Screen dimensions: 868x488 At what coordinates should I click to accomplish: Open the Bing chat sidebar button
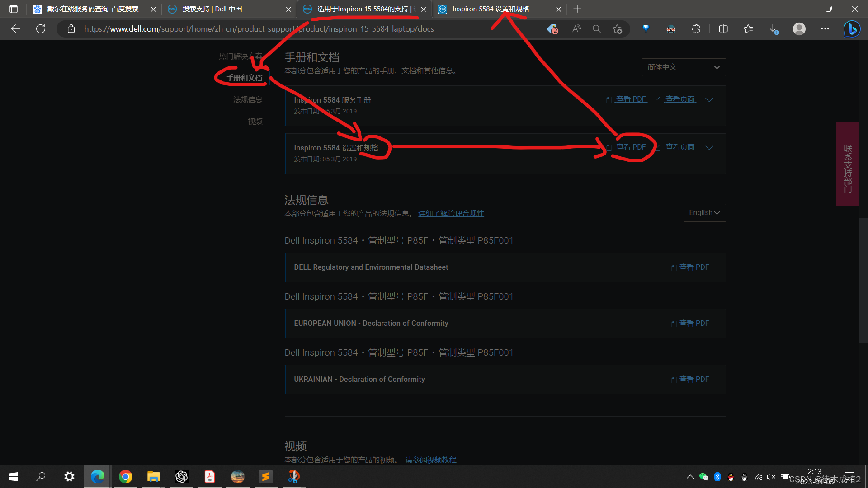click(x=852, y=29)
